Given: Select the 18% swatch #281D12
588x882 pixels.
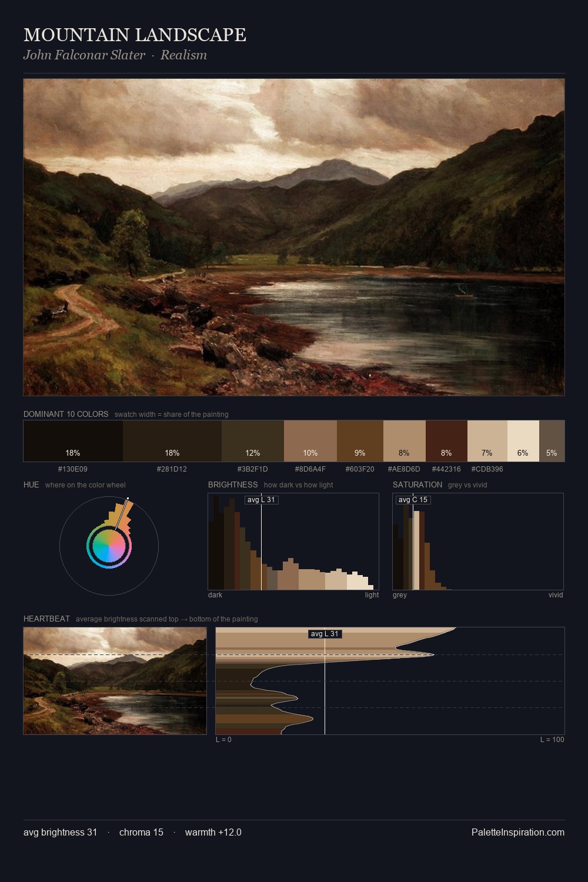Looking at the screenshot, I should [172, 441].
